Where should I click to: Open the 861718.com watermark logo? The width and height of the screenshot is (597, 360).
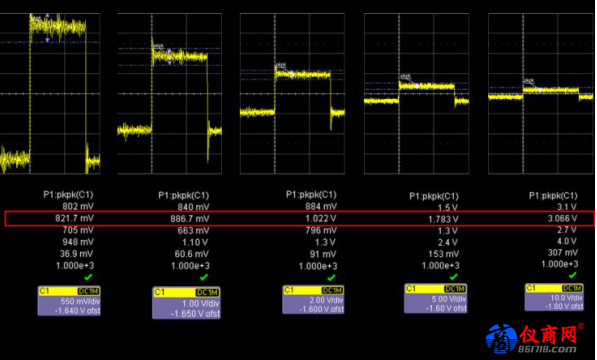(535, 339)
